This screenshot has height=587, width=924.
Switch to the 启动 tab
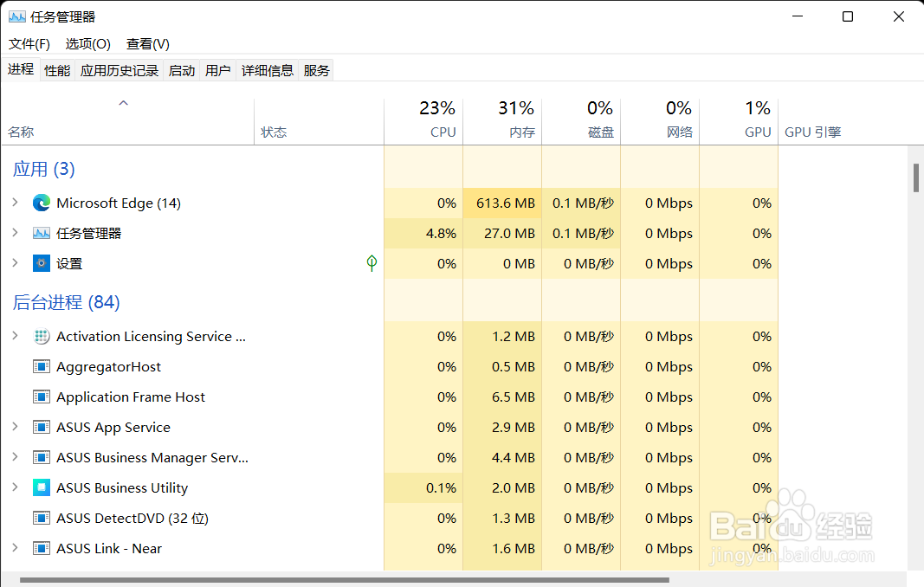click(x=182, y=71)
